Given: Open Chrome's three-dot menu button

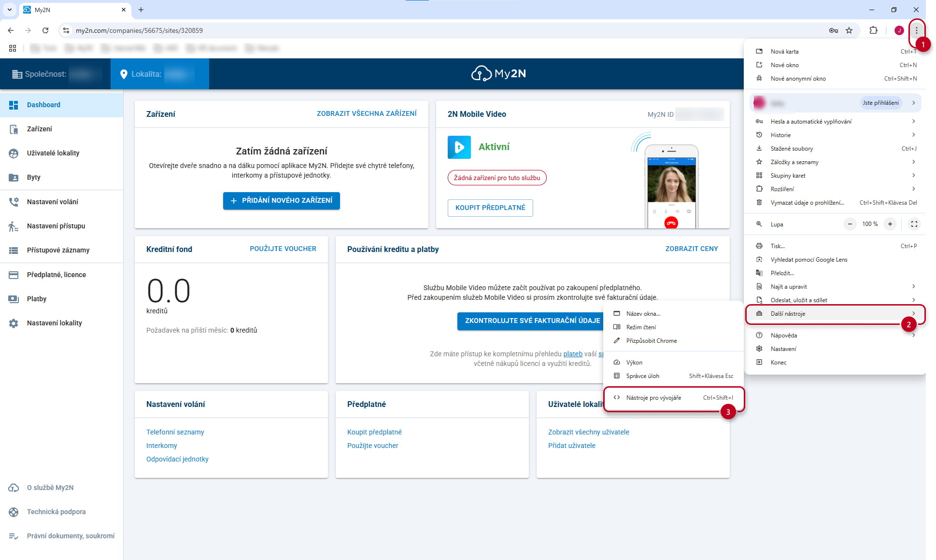Looking at the screenshot, I should tap(916, 30).
